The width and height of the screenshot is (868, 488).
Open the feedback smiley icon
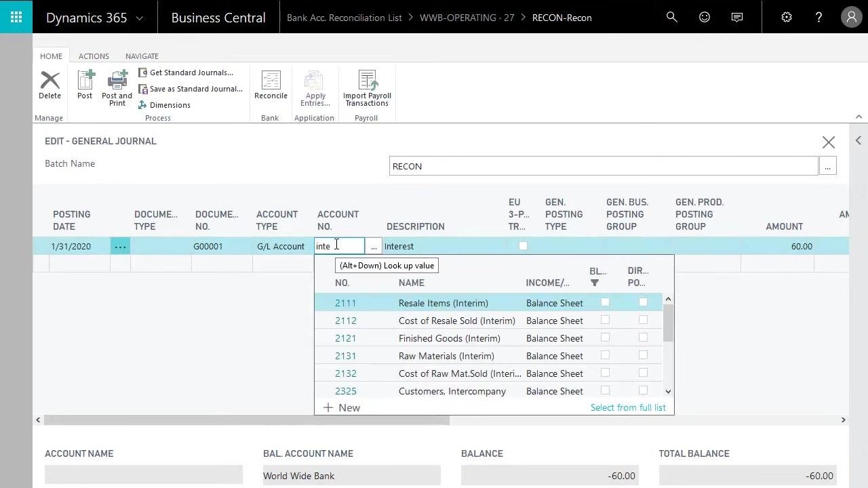[705, 17]
